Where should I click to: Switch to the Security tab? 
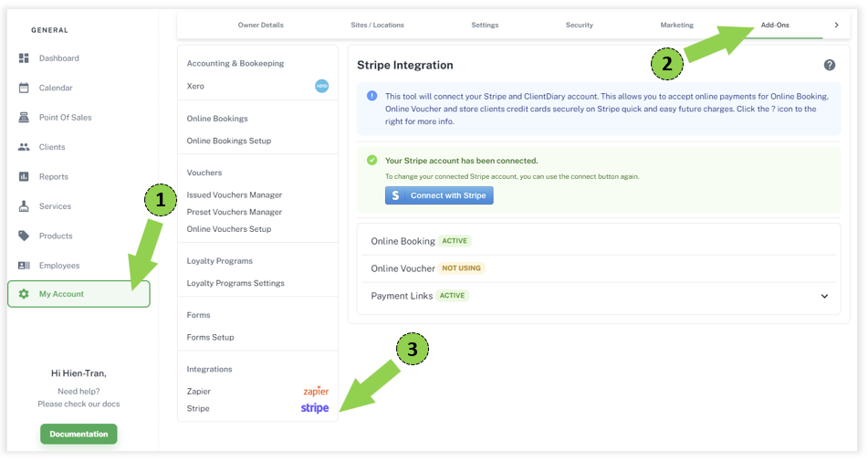click(x=579, y=25)
